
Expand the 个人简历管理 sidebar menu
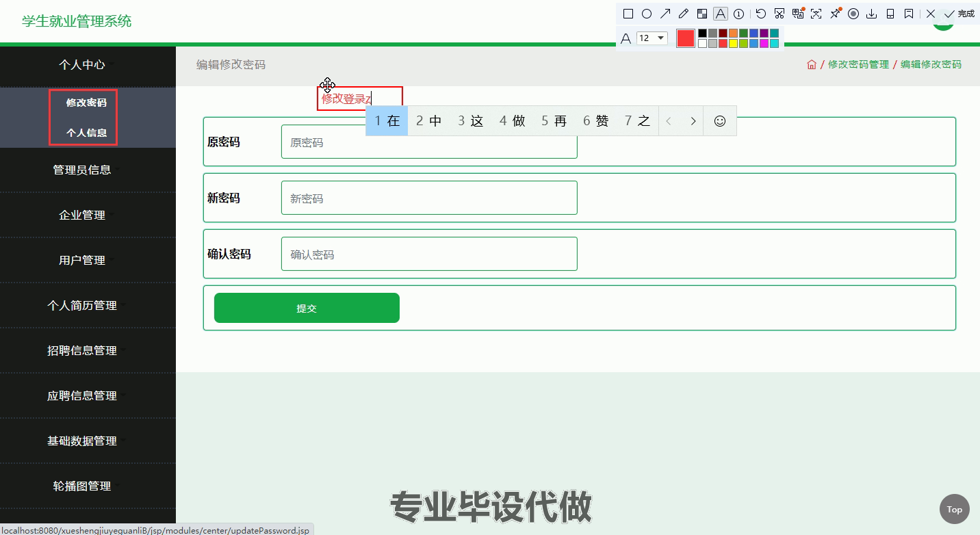tap(82, 305)
